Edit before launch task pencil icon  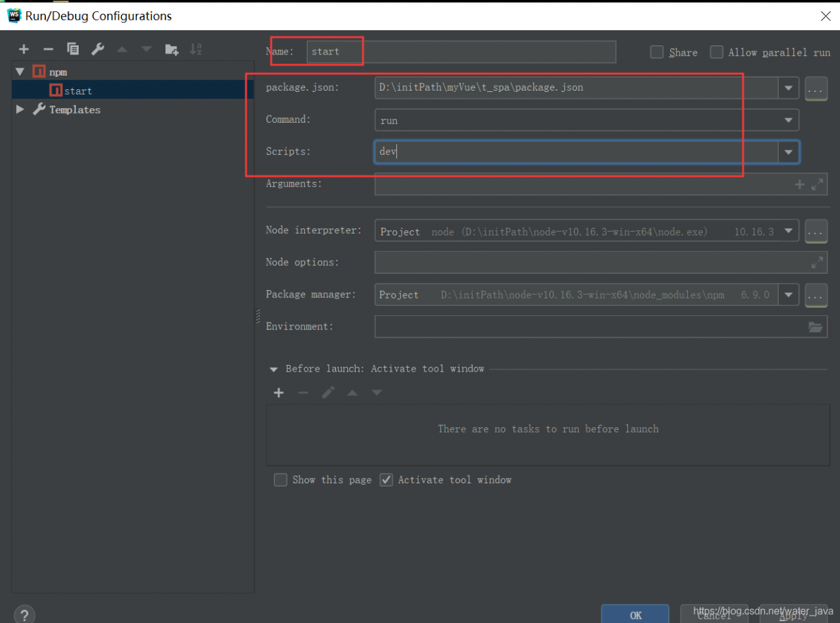coord(328,393)
